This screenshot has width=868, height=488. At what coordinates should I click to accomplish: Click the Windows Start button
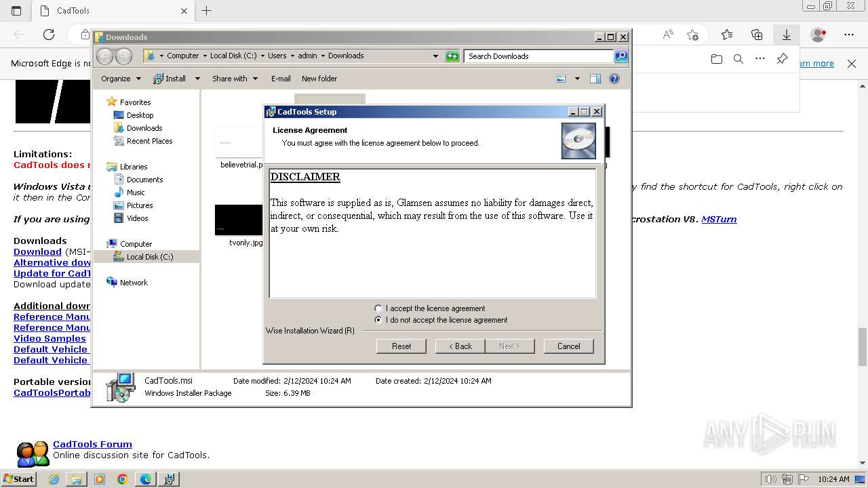[x=19, y=479]
